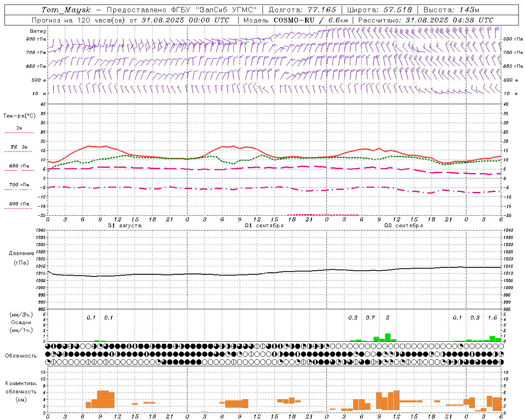This screenshot has height=420, width=525.
Task: Click the '(мм/3ч.)' precipitation unit label
Action: point(21,315)
